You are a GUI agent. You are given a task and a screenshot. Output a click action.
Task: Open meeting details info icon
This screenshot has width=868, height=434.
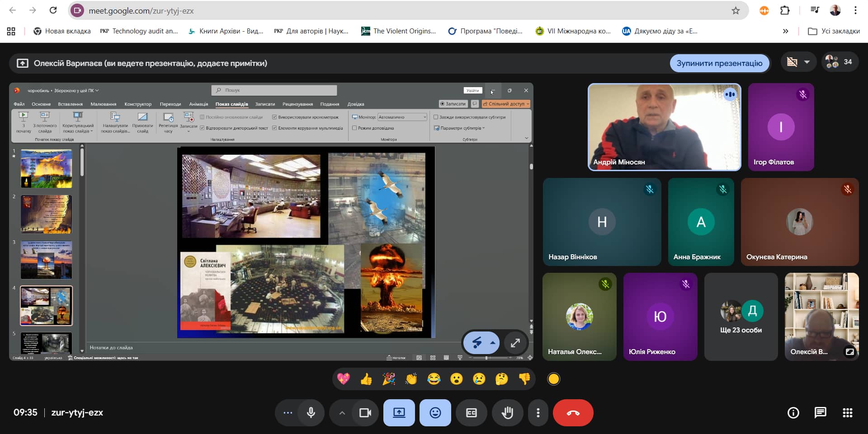pos(793,413)
